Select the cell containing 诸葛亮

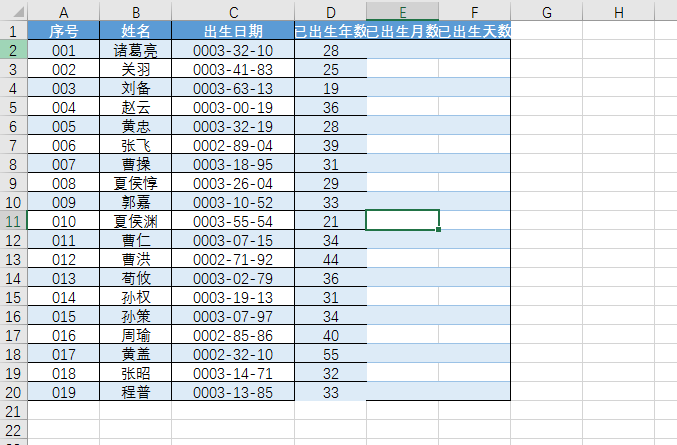[x=136, y=50]
